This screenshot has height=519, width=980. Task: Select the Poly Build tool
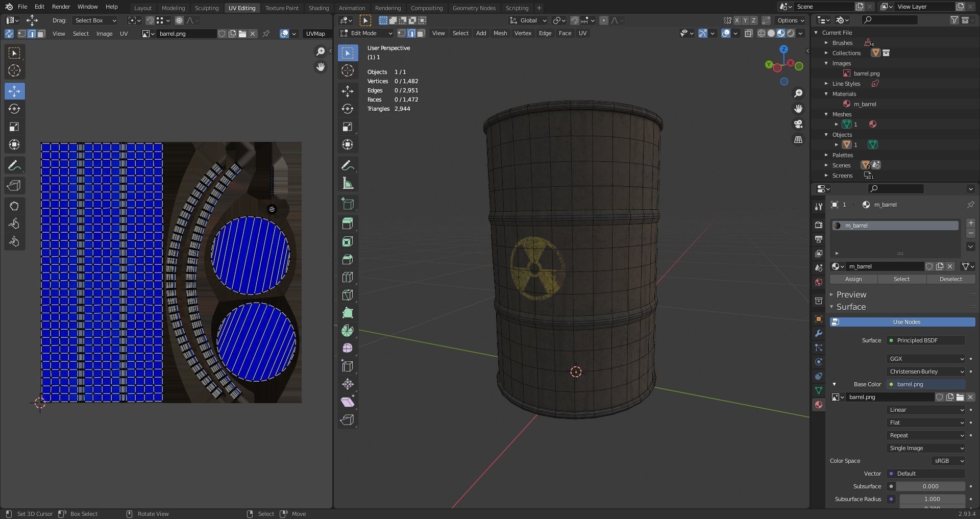point(348,313)
